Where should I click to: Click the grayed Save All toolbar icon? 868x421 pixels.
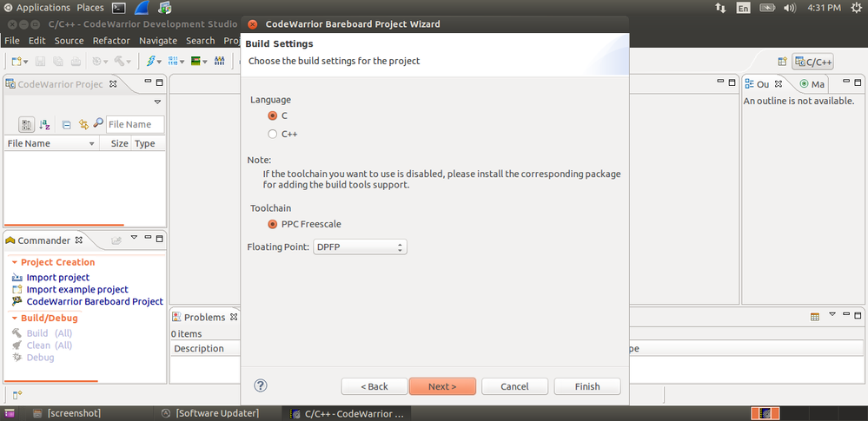coord(58,62)
